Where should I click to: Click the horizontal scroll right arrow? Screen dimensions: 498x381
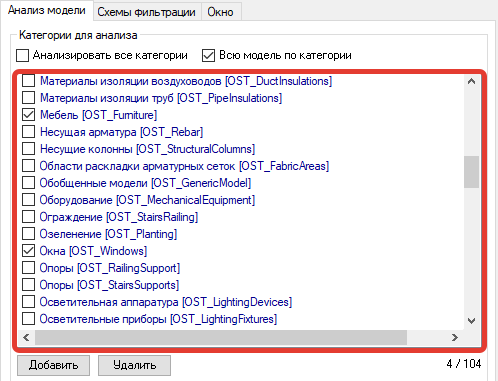(455, 338)
